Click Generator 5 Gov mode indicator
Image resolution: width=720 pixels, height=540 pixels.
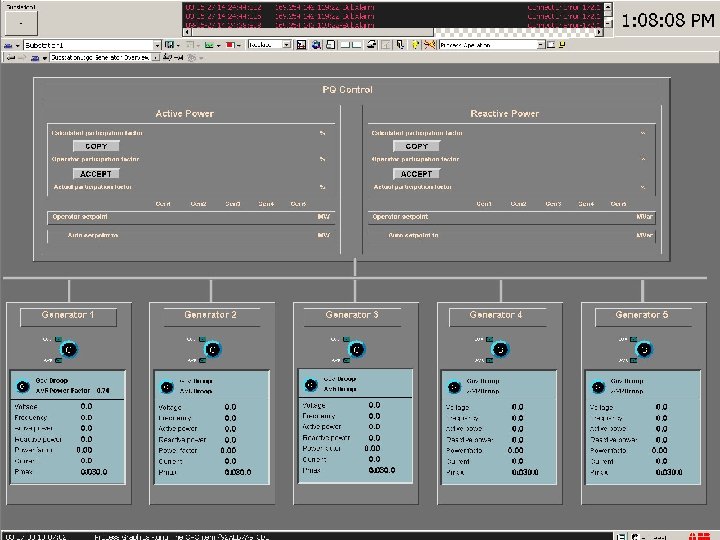point(634,339)
